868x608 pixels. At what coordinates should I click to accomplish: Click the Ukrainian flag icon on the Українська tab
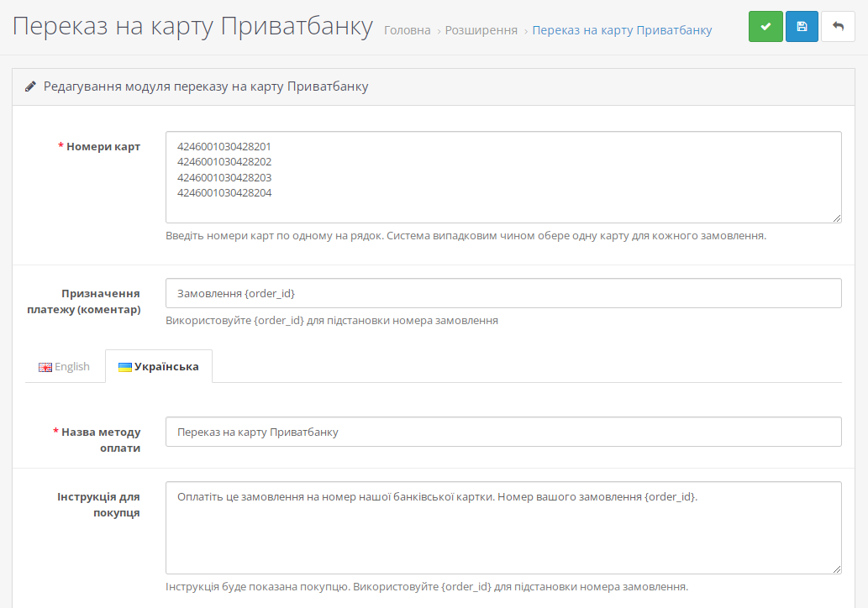click(125, 367)
